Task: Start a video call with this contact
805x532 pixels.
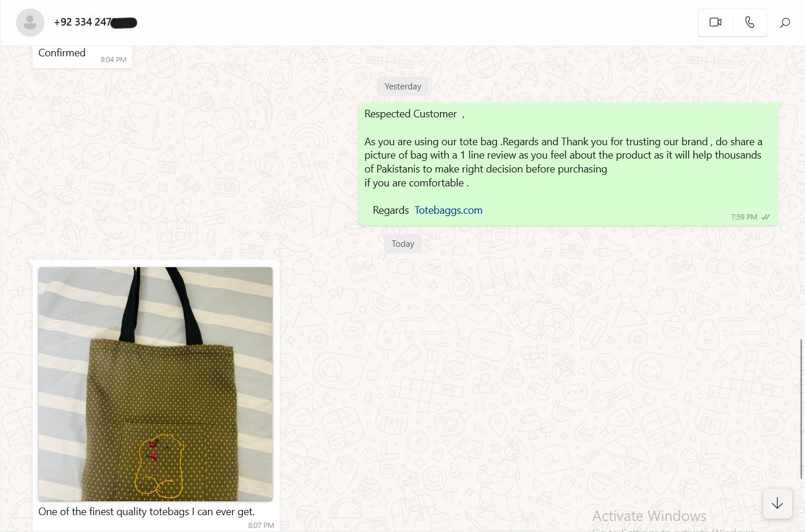Action: point(715,22)
